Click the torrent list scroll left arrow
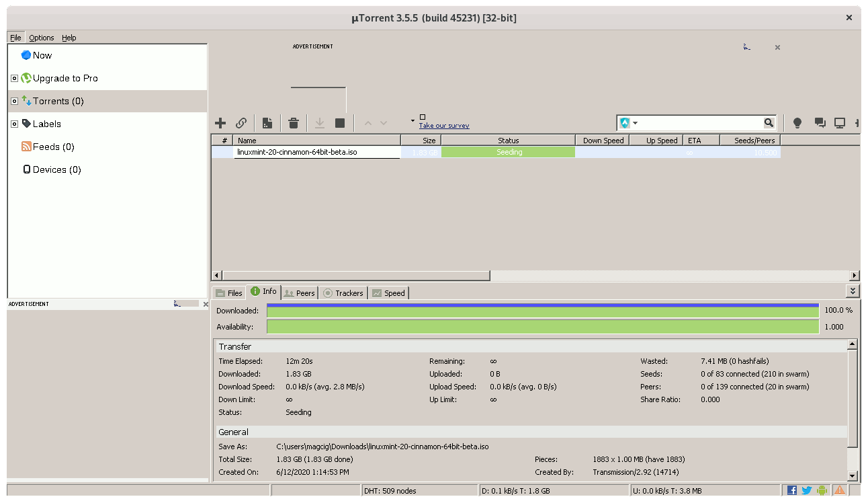The height and width of the screenshot is (503, 868). pos(216,276)
